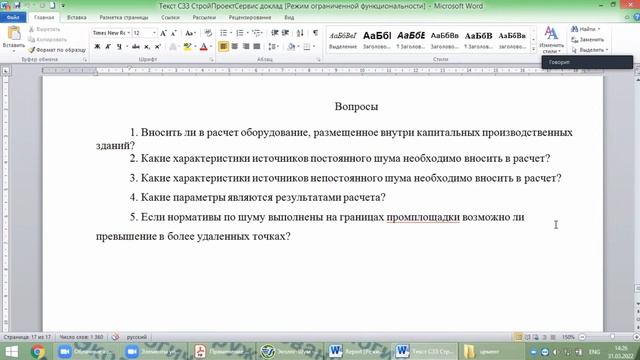Image resolution: width=640 pixels, height=360 pixels.
Task: Click the Sort (A-Z) icon
Action: (x=300, y=33)
